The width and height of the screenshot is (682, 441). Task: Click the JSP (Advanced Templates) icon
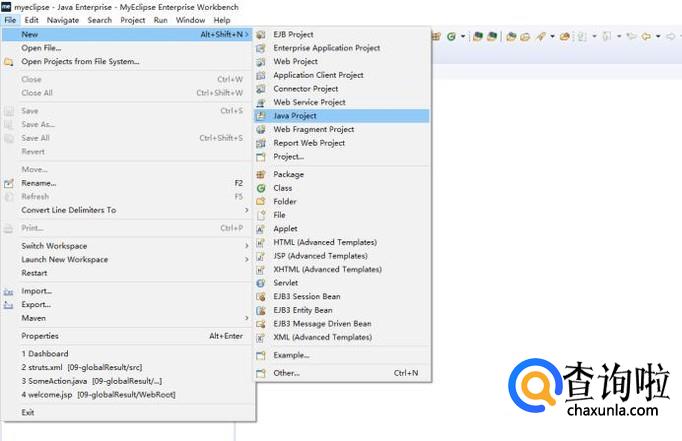point(261,256)
